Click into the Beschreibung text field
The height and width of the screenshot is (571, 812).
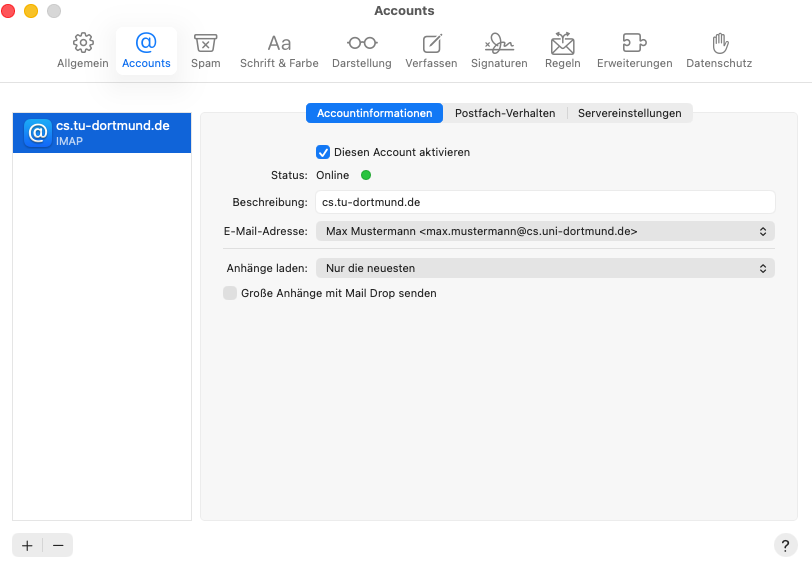pos(545,202)
